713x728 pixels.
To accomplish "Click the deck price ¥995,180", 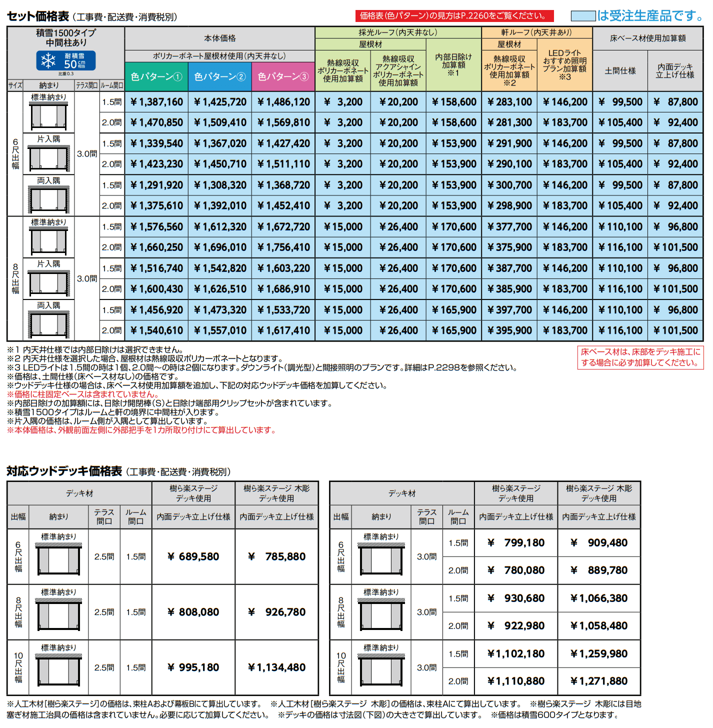I will (x=193, y=667).
